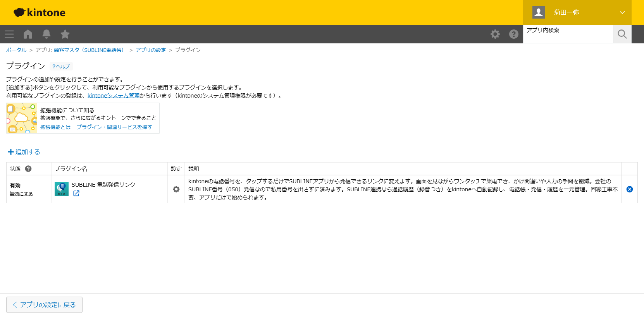Click 拡張機能について知る heading text
644x316 pixels.
(67, 110)
